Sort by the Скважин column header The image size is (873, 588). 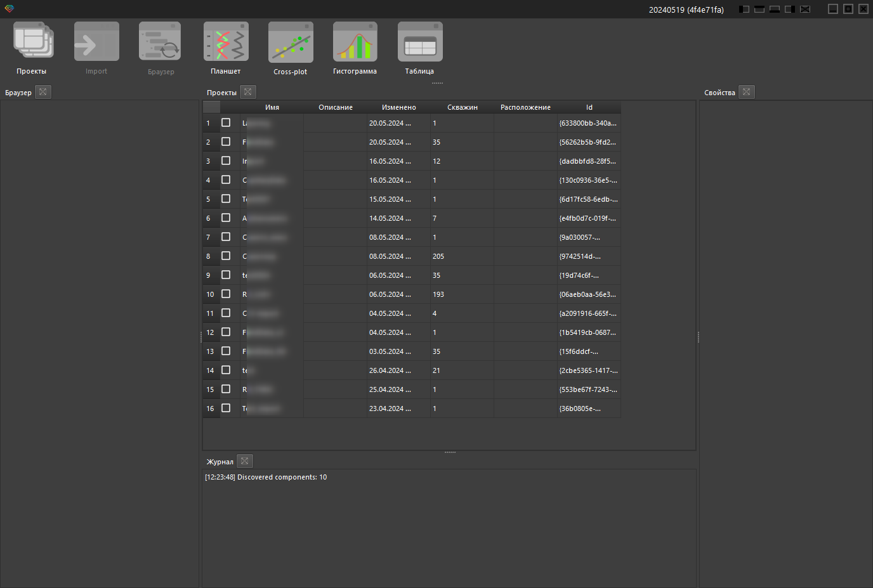click(x=463, y=107)
